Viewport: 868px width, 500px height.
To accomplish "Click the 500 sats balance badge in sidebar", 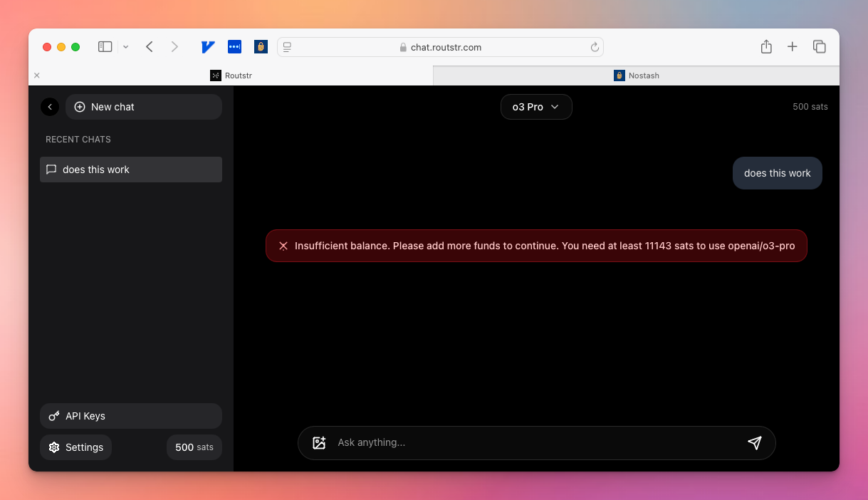I will tap(194, 447).
